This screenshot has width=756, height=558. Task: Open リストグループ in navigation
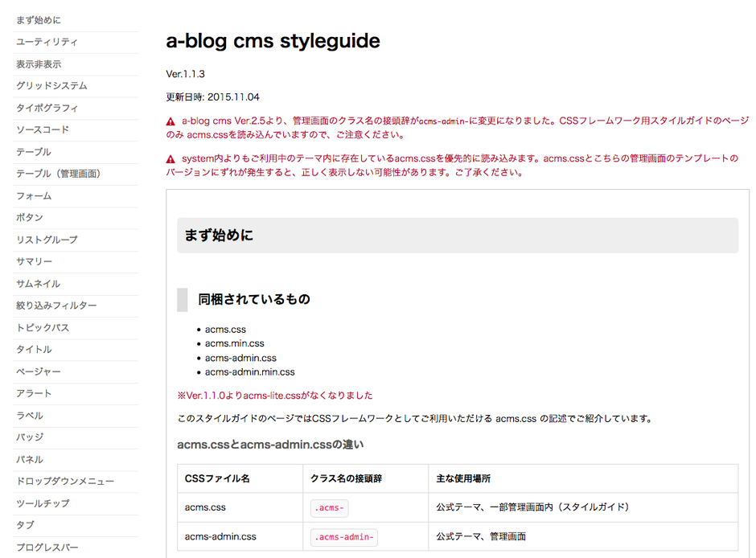point(47,240)
